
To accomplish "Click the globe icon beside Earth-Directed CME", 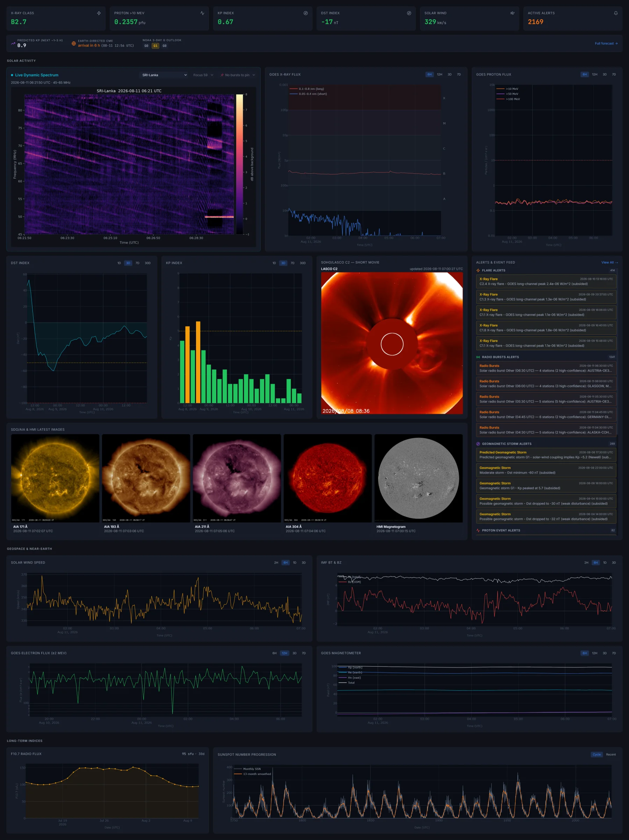I will pos(74,44).
